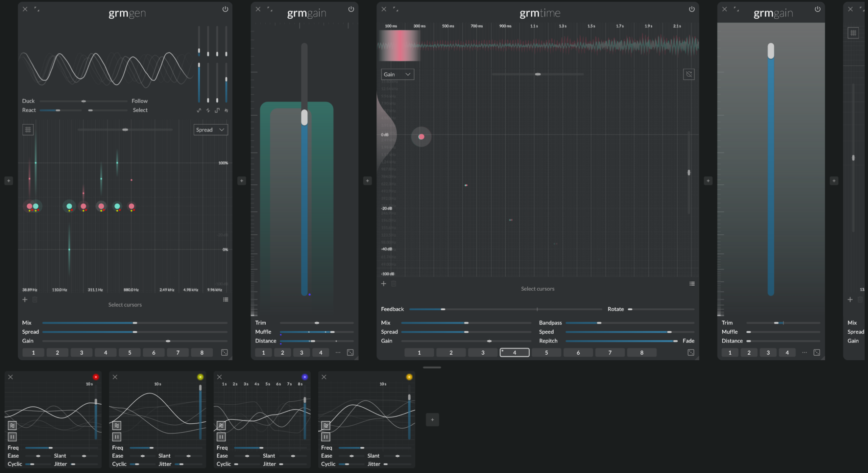Screen dimensions: 868x473
Task: Toggle the grmgen power button
Action: (x=225, y=9)
